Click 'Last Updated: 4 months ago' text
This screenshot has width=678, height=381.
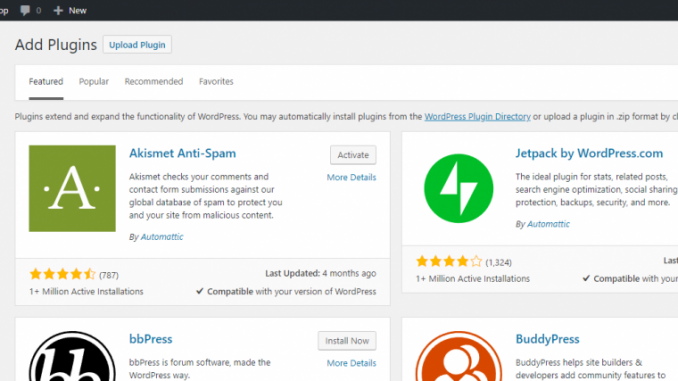click(320, 273)
